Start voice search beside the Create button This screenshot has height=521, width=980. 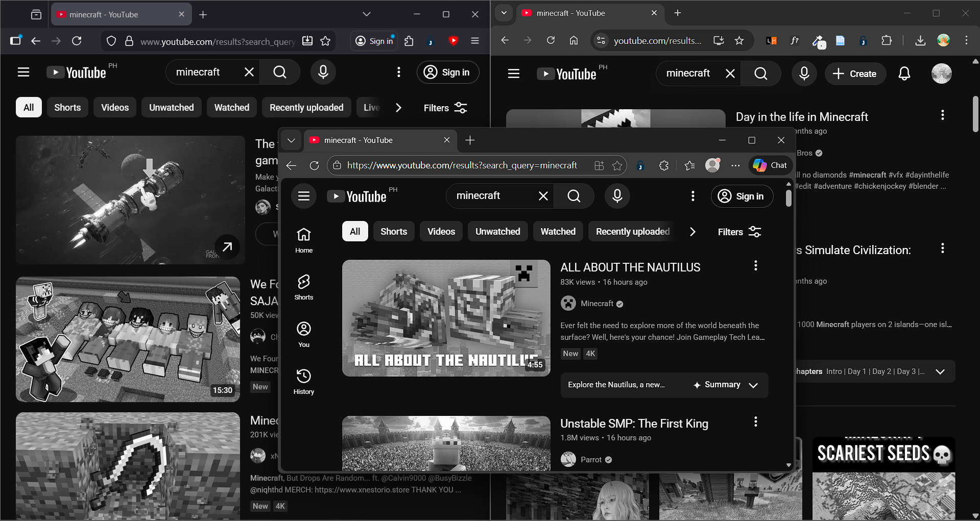[x=804, y=74]
